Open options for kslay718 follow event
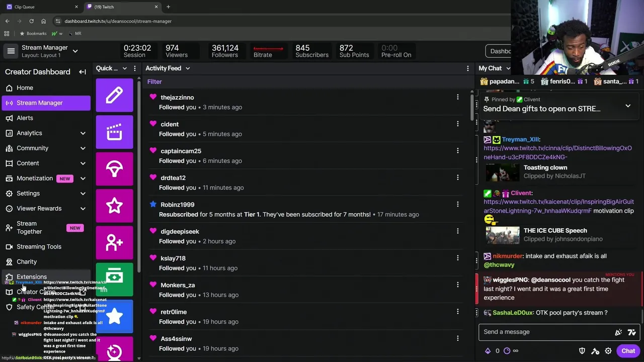 tap(457, 258)
